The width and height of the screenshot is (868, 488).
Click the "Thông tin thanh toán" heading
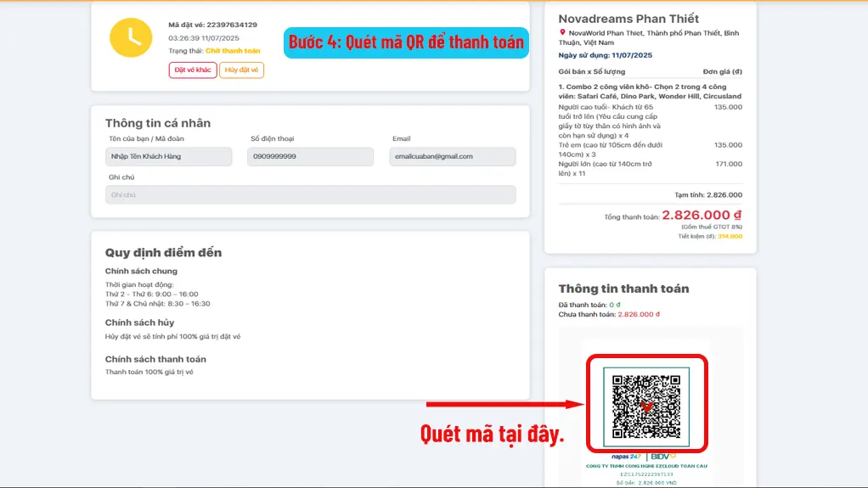[x=623, y=289]
